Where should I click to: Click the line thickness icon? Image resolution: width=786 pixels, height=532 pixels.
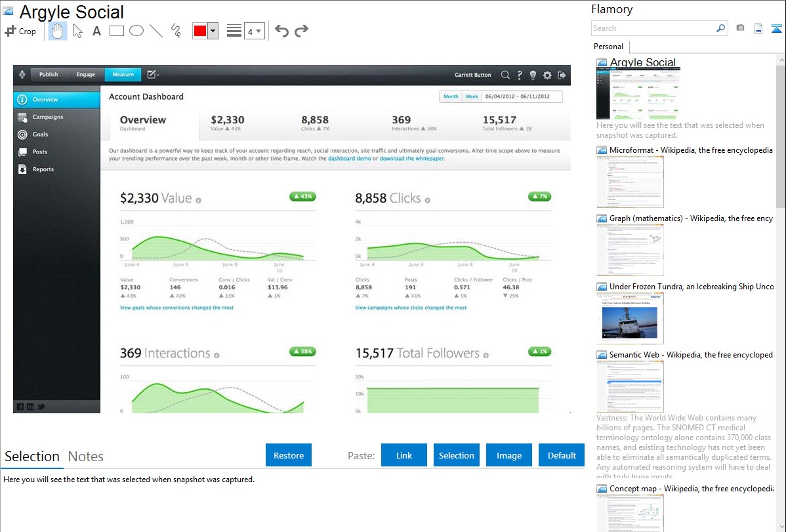234,31
